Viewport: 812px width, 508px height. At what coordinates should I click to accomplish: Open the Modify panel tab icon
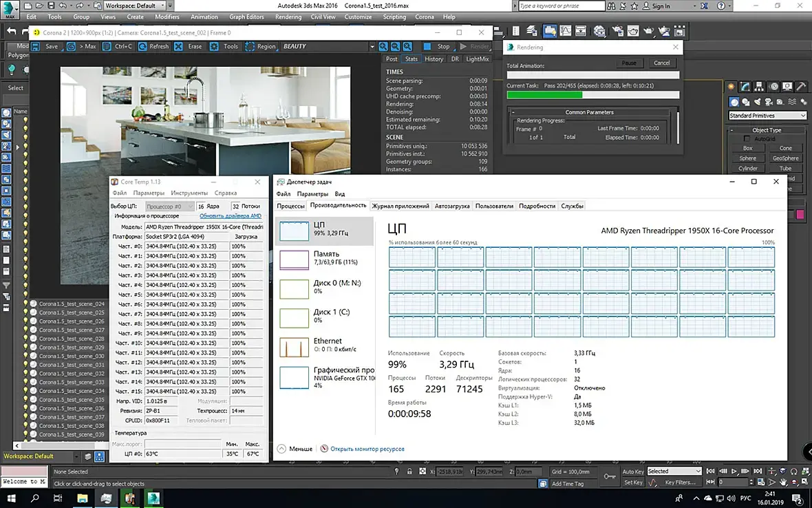[x=745, y=87]
